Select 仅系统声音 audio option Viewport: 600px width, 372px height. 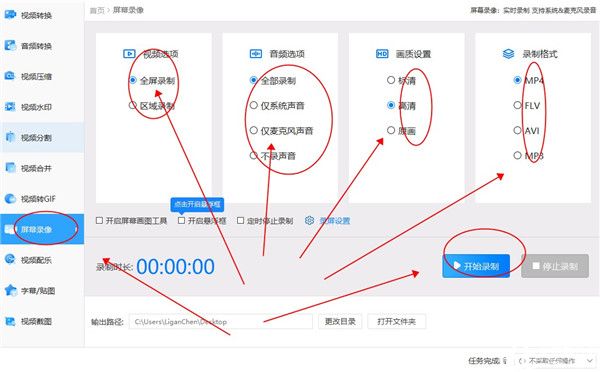click(x=277, y=105)
